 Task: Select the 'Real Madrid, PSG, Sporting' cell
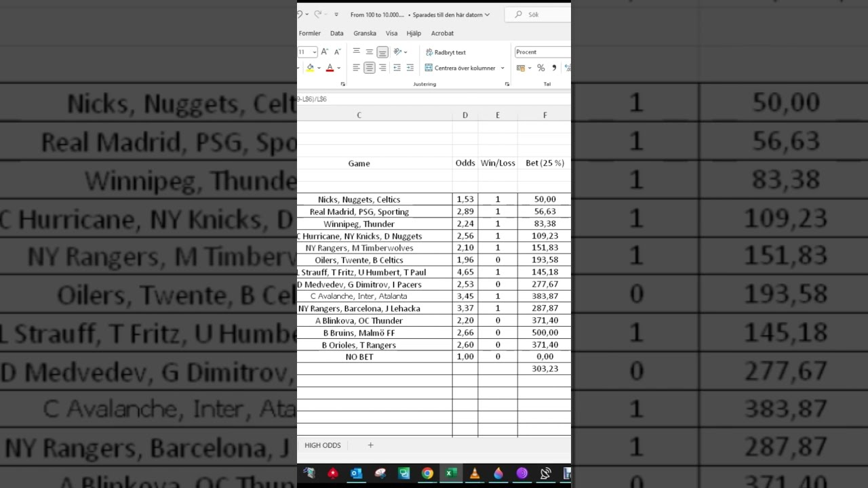[374, 211]
